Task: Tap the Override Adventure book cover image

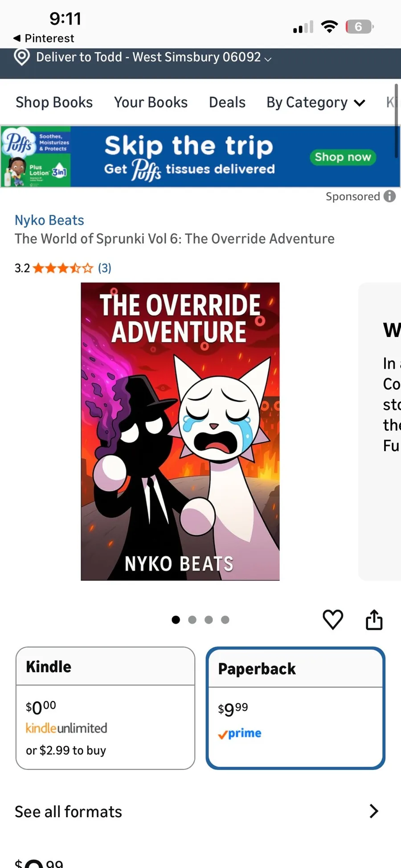Action: point(180,431)
